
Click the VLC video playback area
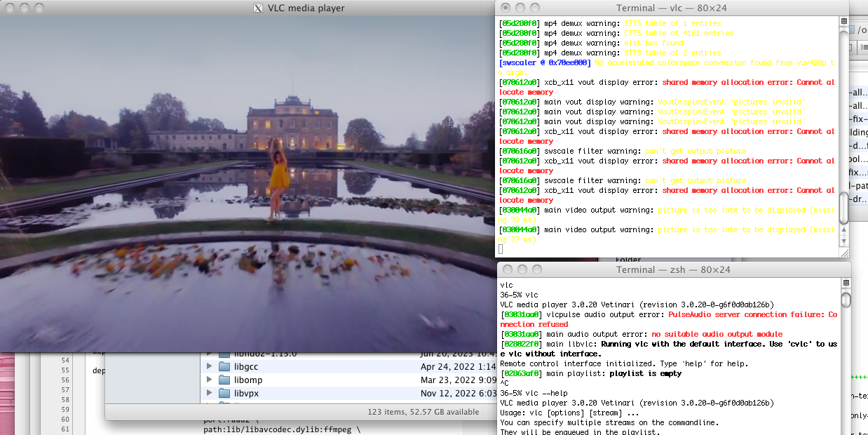247,184
